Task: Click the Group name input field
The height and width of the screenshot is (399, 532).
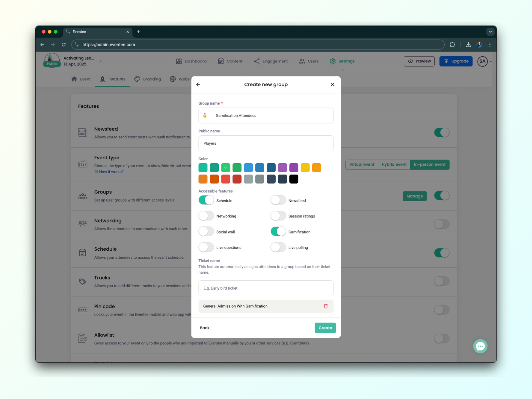Action: coord(272,115)
